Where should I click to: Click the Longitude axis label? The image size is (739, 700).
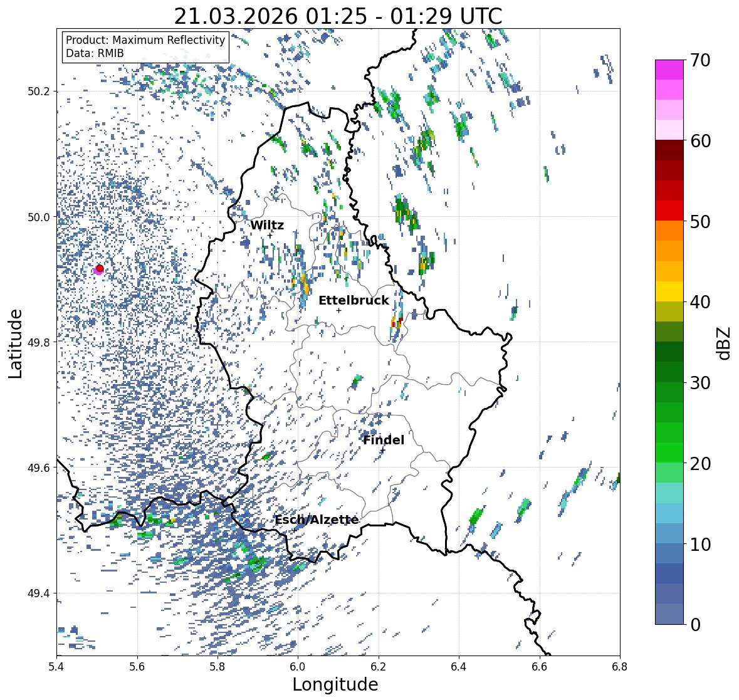point(335,684)
